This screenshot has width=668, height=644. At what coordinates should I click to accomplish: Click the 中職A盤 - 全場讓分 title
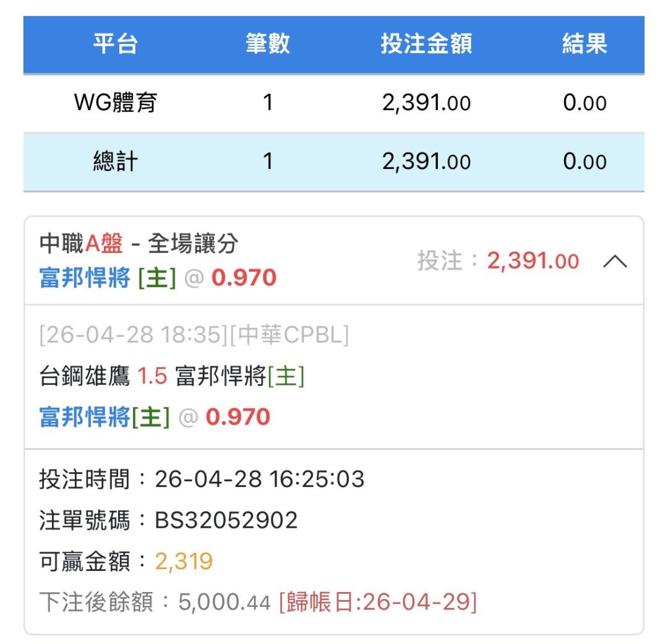point(138,245)
